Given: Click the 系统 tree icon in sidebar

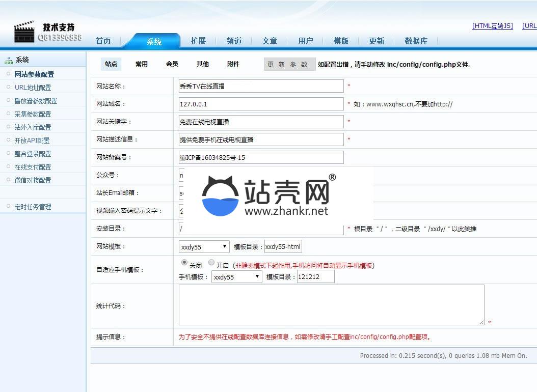Looking at the screenshot, I should (8, 60).
